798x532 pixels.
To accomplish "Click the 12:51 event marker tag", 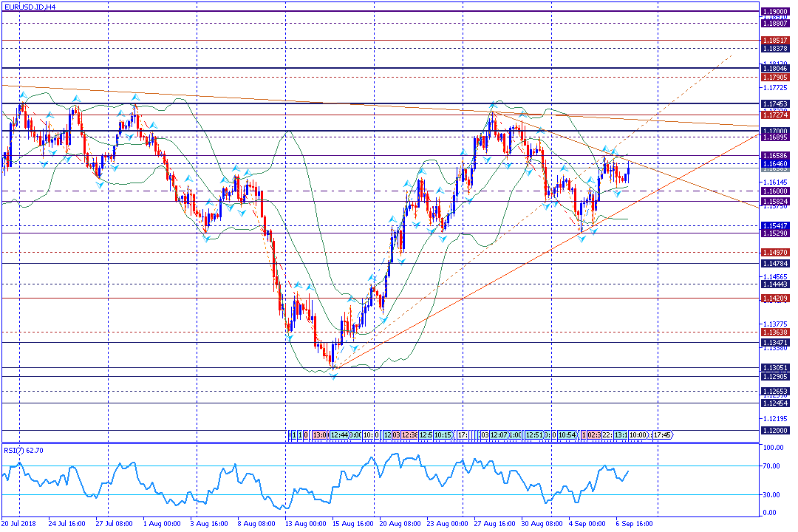I will tap(536, 435).
